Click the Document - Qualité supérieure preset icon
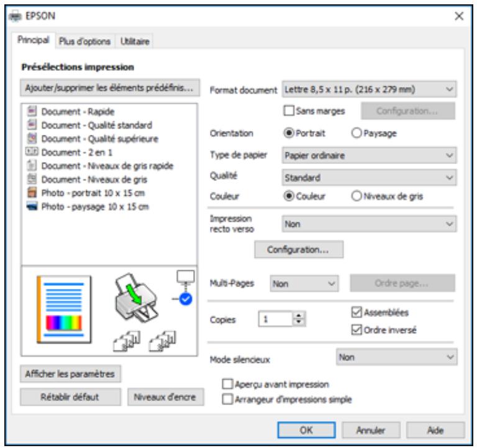Screen dimensions: 477x448 coord(32,138)
